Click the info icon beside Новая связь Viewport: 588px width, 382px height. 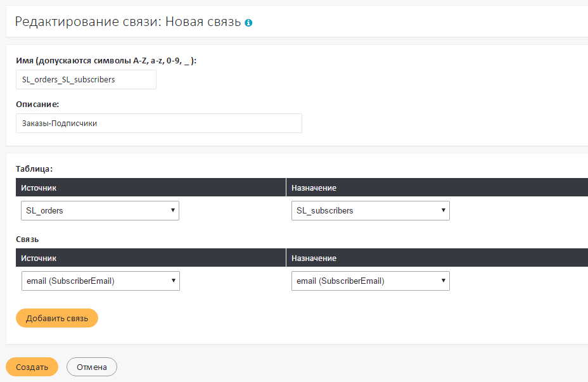point(248,23)
